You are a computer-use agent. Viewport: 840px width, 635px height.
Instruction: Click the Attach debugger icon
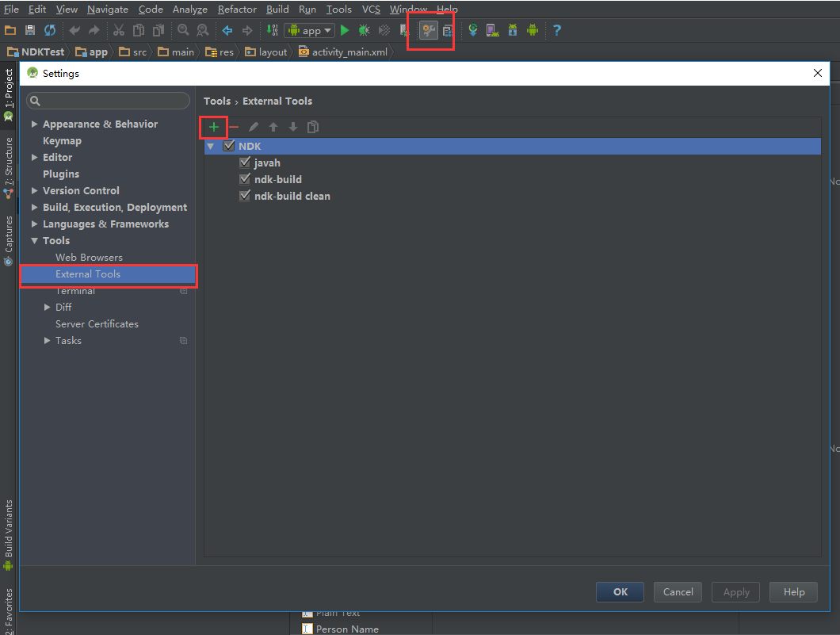384,31
